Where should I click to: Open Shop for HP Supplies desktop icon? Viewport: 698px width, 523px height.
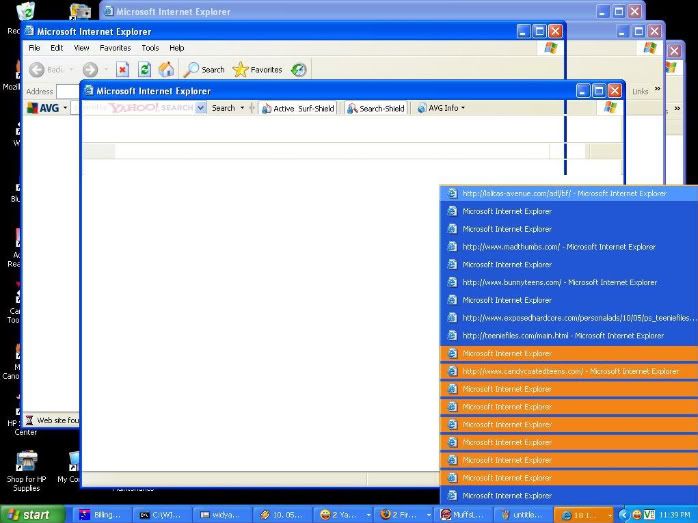(x=26, y=471)
